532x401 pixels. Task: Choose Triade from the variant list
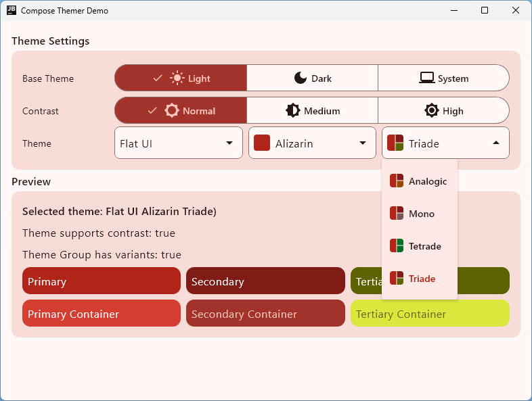click(x=420, y=279)
